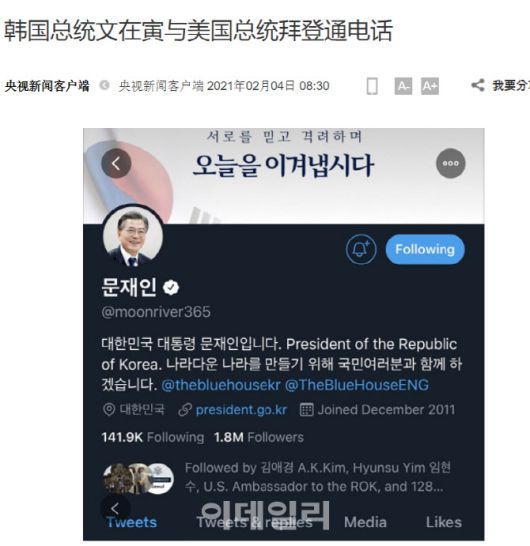The image size is (530, 546).
Task: Open the @thebluehousekr mention link
Action: [x=221, y=385]
